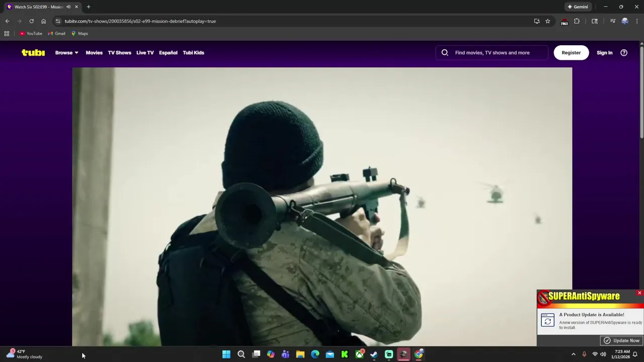Install app icon in address bar
644x362 pixels.
(x=537, y=21)
